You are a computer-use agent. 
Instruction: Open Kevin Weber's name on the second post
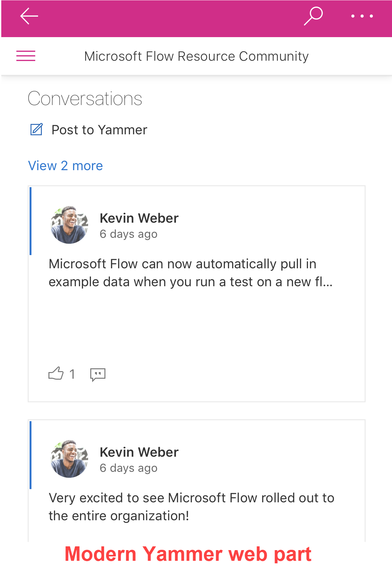click(x=139, y=452)
